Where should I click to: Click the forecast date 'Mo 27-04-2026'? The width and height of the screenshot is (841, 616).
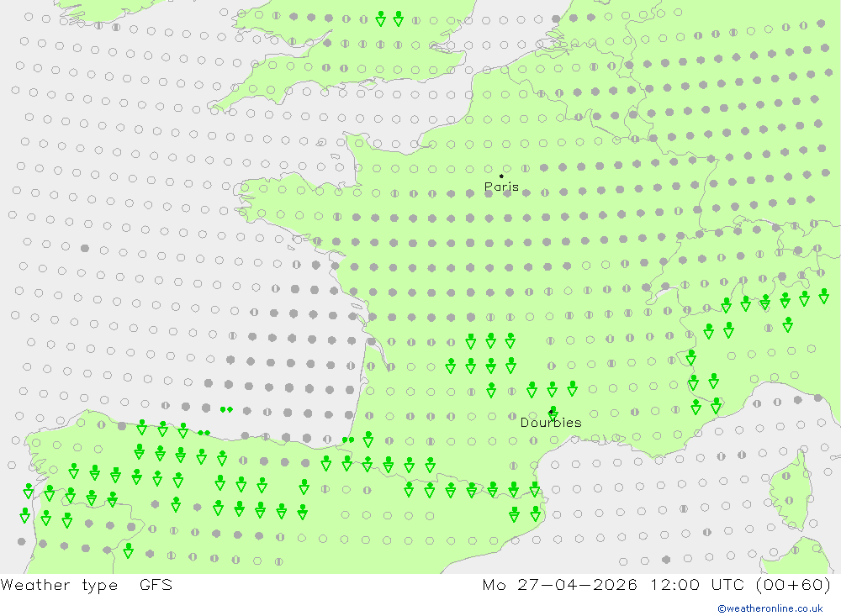(560, 584)
